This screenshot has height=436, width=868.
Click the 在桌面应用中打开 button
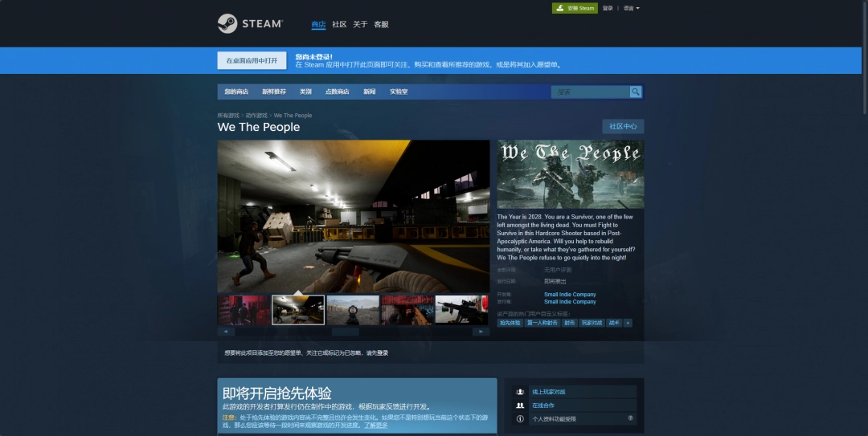(252, 60)
